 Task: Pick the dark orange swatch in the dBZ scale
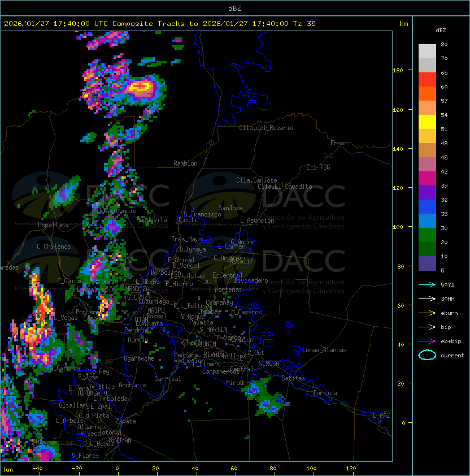(x=427, y=94)
